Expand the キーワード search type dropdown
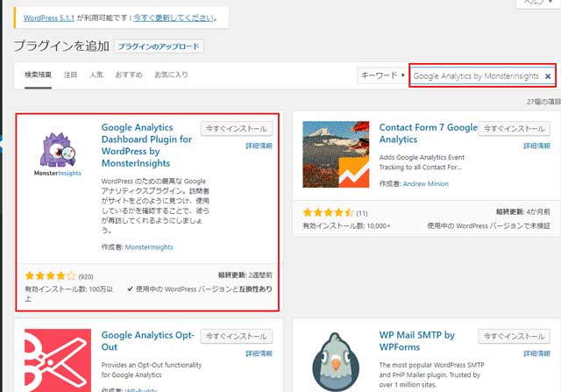 [x=382, y=75]
